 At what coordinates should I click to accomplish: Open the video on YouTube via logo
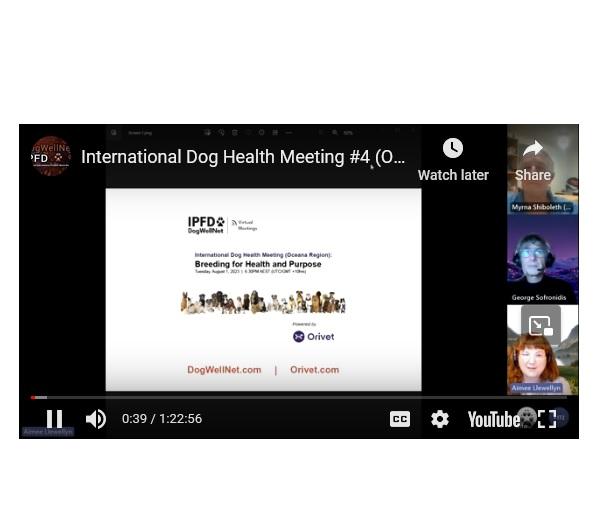point(494,419)
